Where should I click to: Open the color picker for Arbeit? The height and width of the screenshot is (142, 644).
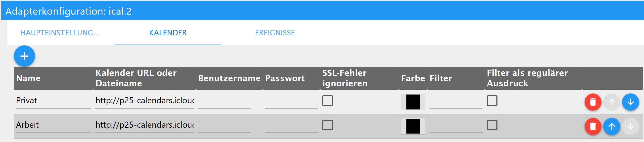point(413,126)
